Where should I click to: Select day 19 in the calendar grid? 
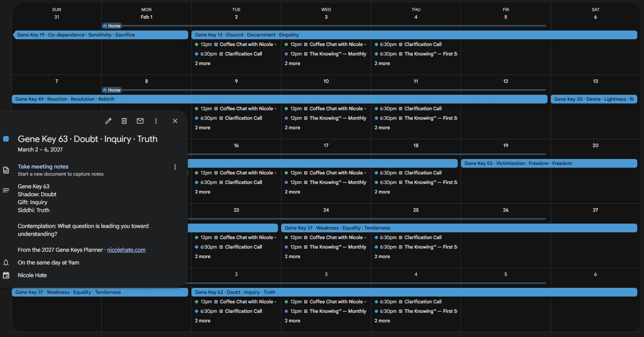(x=505, y=146)
